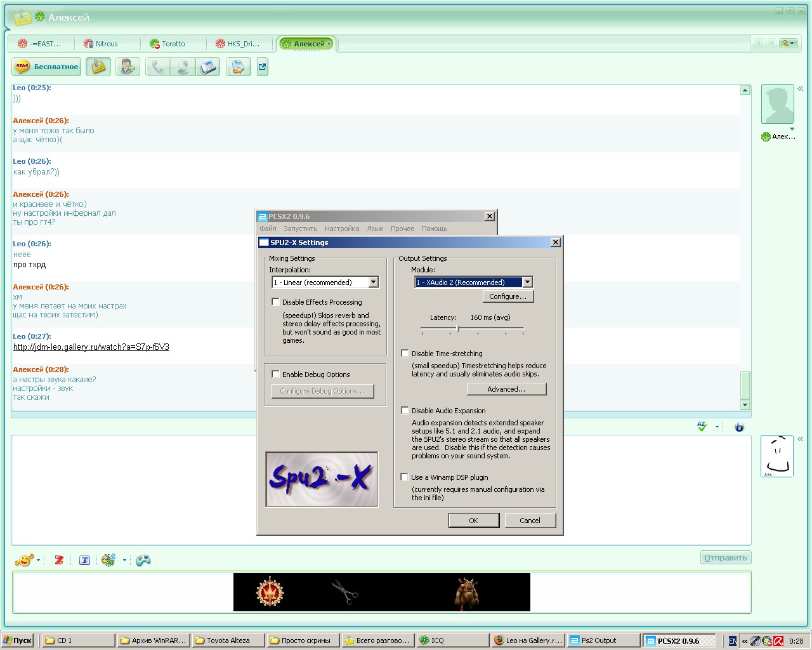Send free SMS via Бесплатное button
This screenshot has width=812, height=650.
46,67
